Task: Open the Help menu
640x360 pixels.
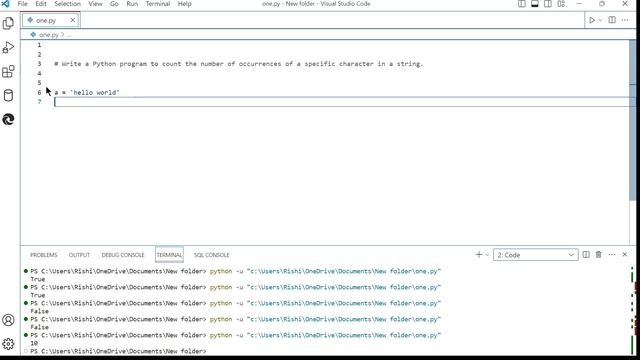Action: [184, 4]
